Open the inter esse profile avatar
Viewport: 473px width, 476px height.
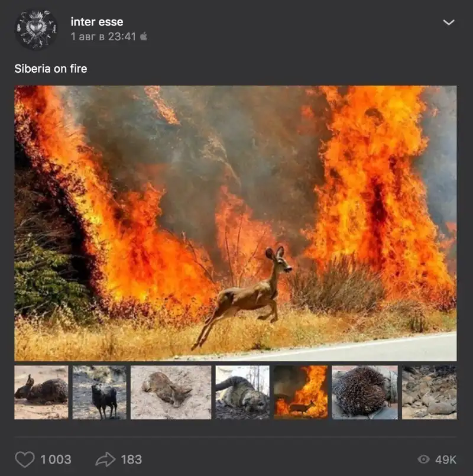(36, 29)
